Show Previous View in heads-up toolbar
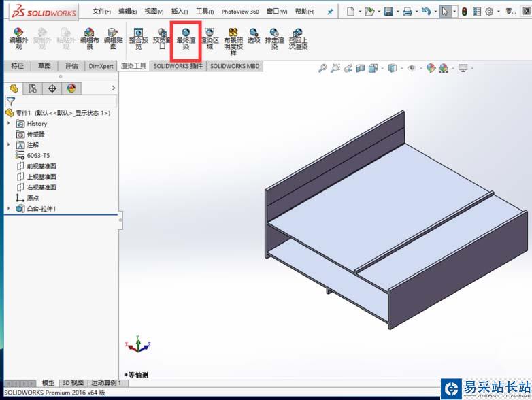The width and height of the screenshot is (532, 400). tap(348, 69)
